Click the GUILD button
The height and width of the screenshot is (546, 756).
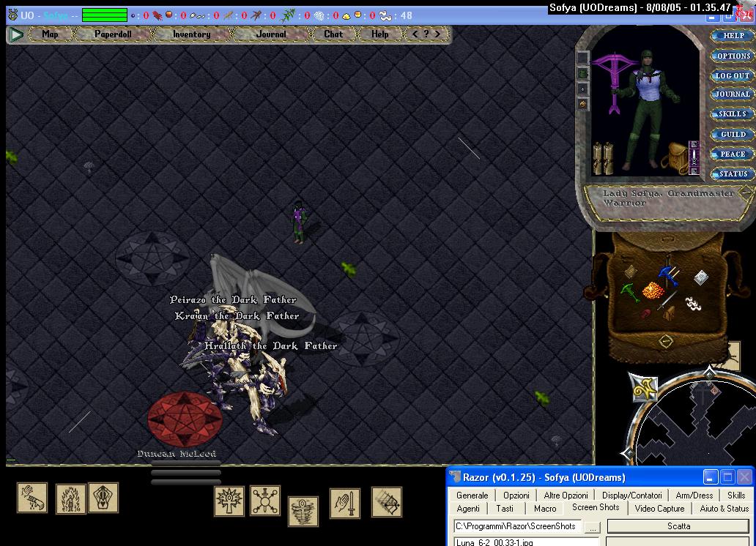click(x=733, y=135)
